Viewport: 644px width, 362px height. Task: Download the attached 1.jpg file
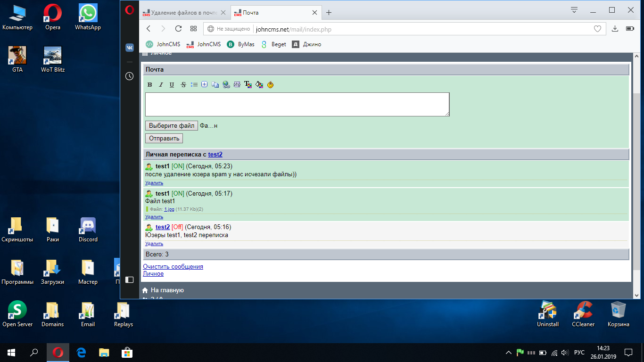(169, 209)
